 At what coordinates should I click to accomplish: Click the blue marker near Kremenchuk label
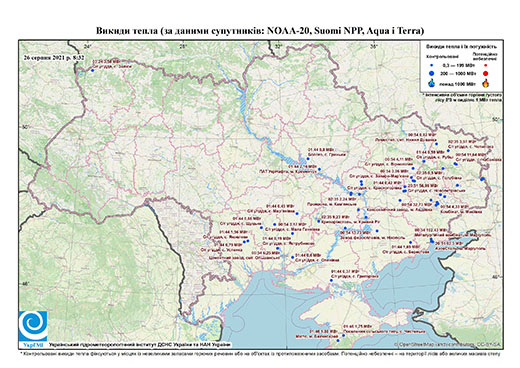coord(319,169)
